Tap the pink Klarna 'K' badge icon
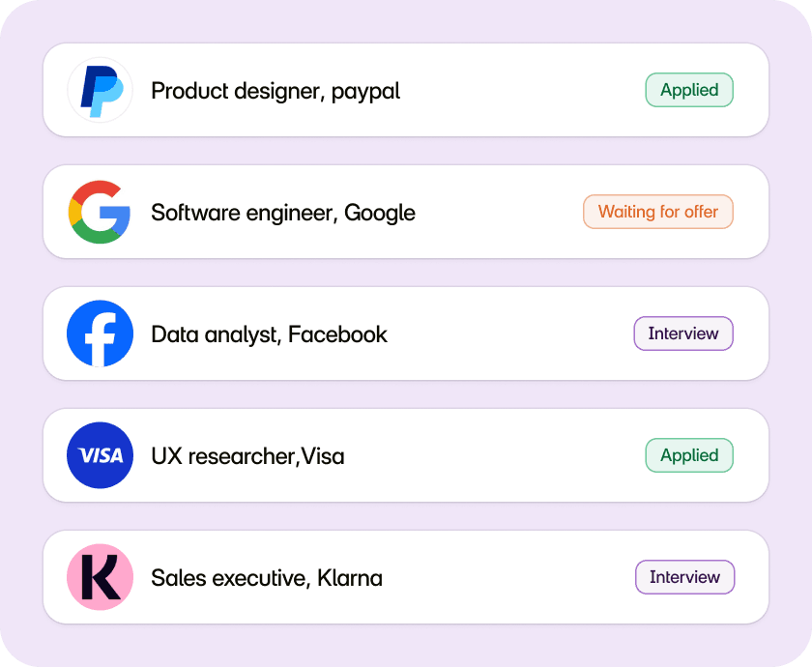 [100, 577]
